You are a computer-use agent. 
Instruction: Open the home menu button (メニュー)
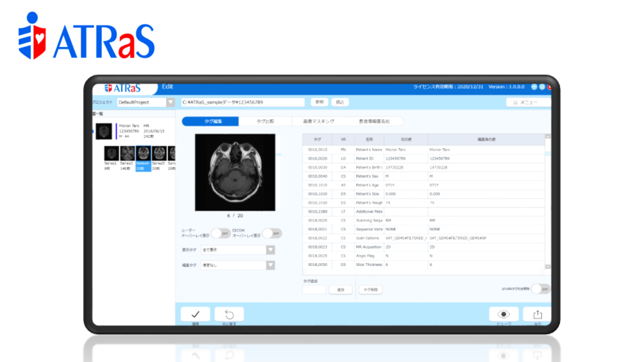point(528,102)
